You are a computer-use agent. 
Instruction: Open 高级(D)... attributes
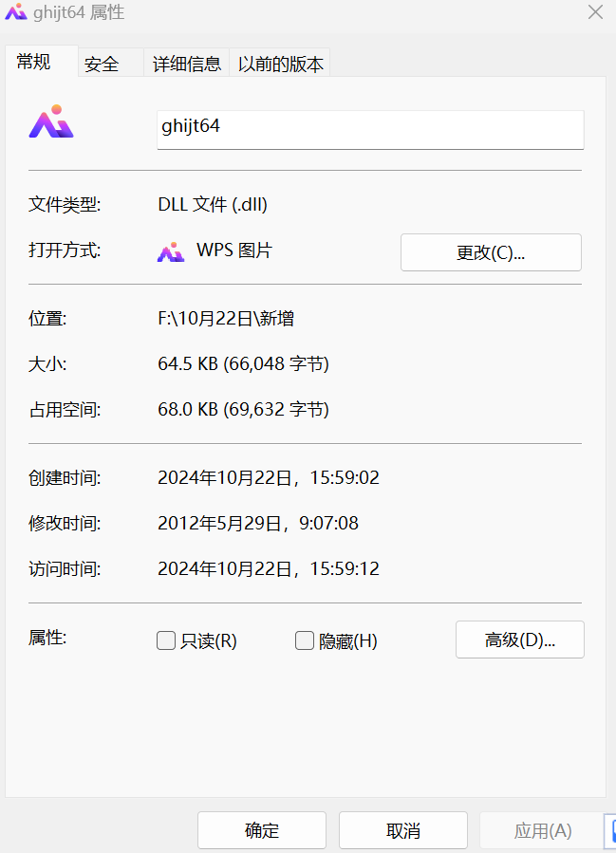520,640
